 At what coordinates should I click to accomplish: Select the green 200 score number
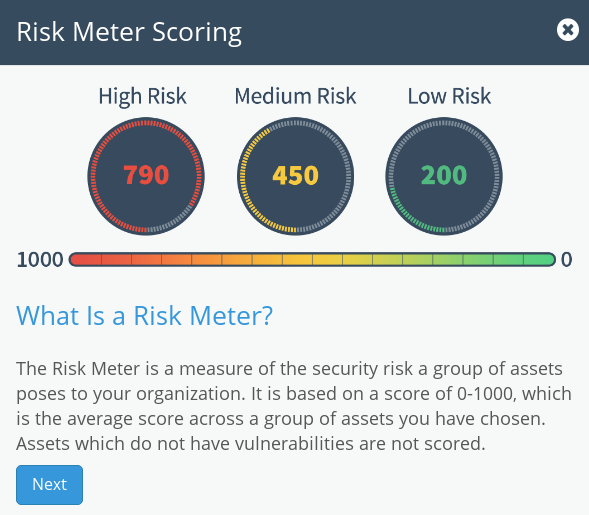pyautogui.click(x=444, y=175)
